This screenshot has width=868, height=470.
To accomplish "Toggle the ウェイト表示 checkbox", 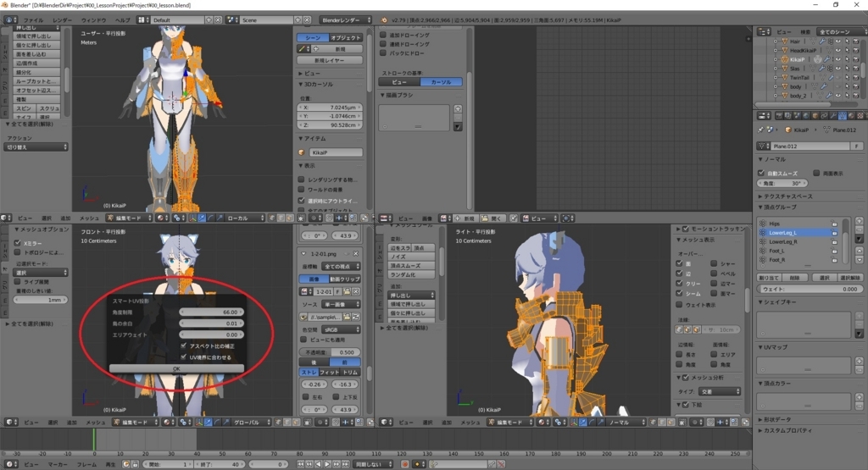I will point(679,305).
